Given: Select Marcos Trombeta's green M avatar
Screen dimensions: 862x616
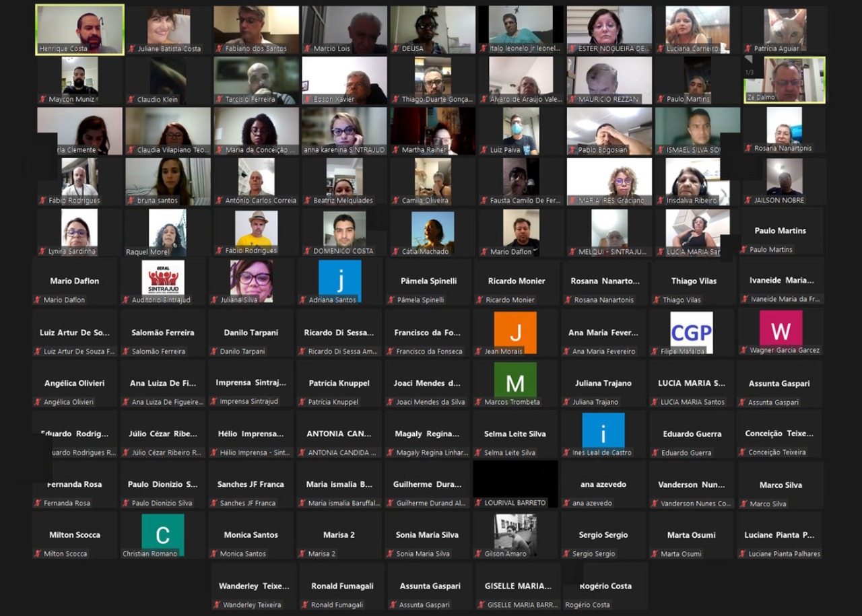Looking at the screenshot, I should click(515, 381).
